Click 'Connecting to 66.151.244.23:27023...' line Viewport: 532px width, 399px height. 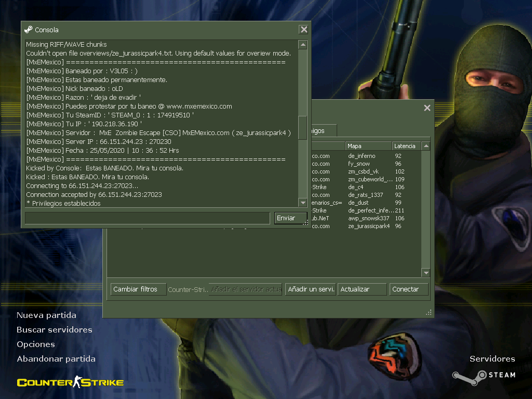82,185
